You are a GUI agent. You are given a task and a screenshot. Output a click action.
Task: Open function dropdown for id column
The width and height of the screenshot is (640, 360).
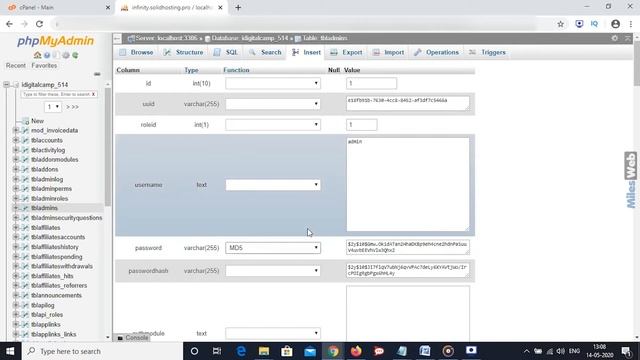(x=273, y=83)
